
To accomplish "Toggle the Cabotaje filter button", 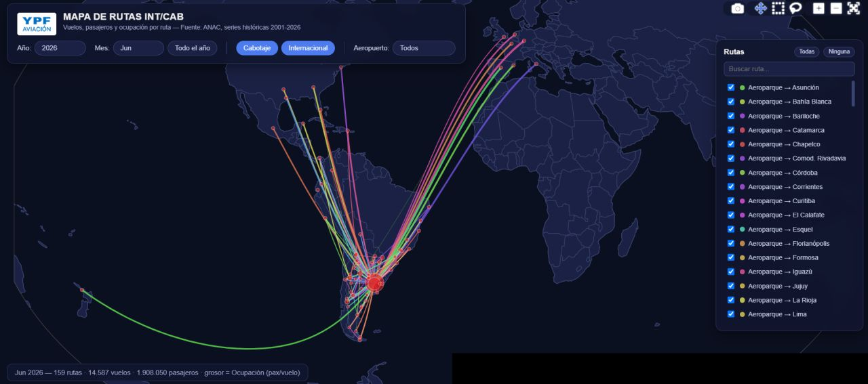I will click(x=257, y=48).
